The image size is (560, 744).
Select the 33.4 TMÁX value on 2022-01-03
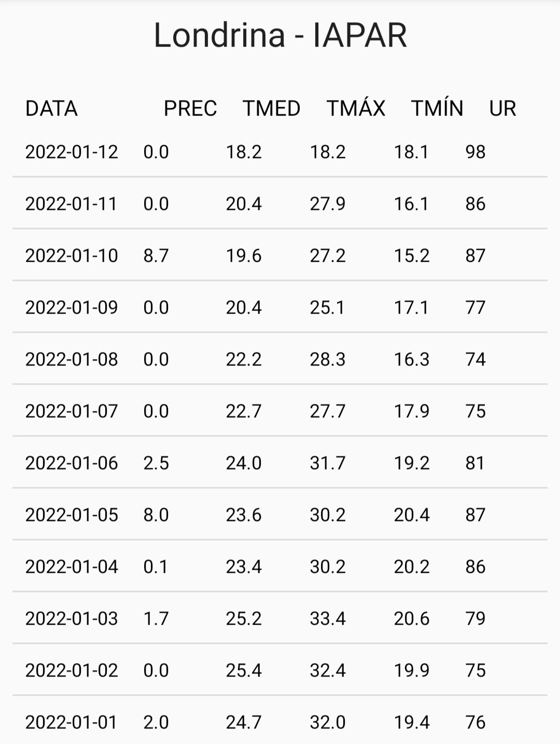pos(328,619)
